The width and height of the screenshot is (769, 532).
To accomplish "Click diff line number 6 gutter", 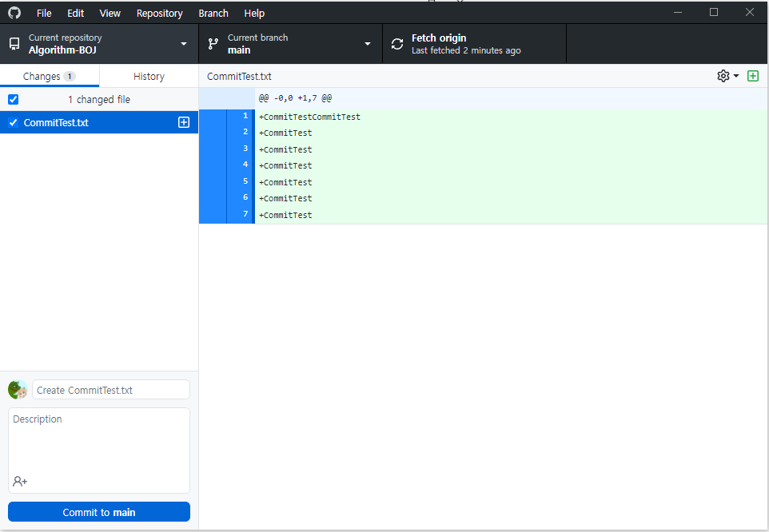I will [x=241, y=198].
